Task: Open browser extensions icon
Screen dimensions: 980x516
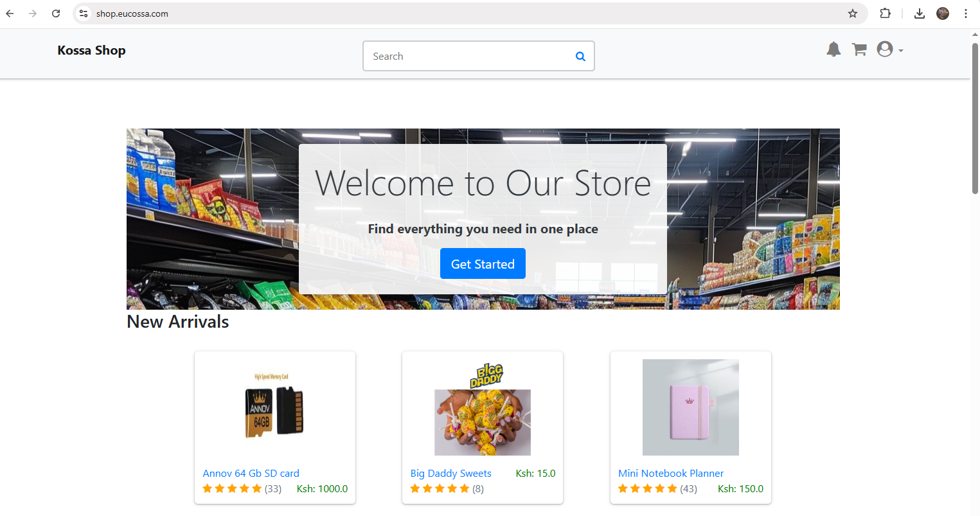Action: tap(885, 13)
